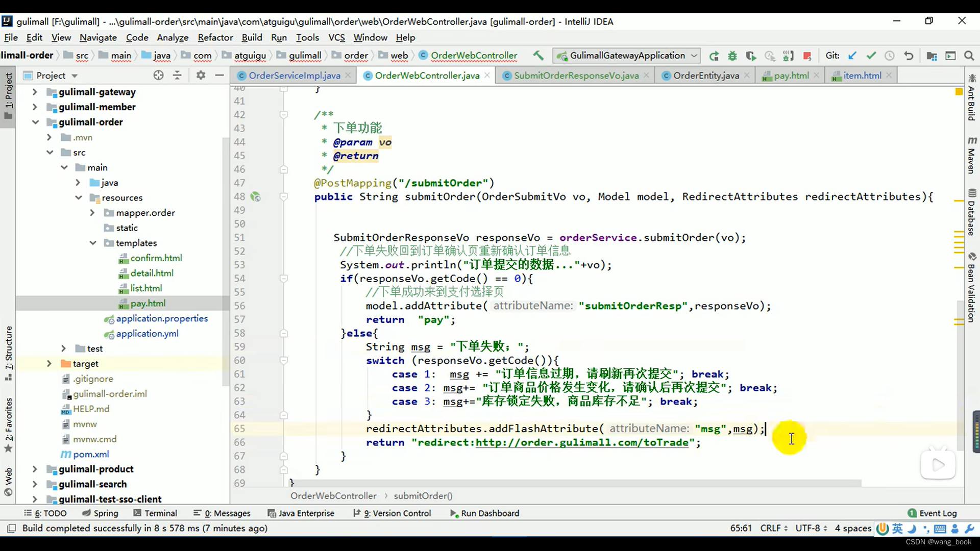Click the Git commit checkmark icon
This screenshot has height=551, width=980.
(x=871, y=56)
